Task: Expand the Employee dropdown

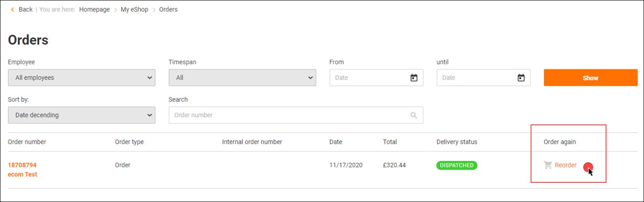Action: coord(81,78)
